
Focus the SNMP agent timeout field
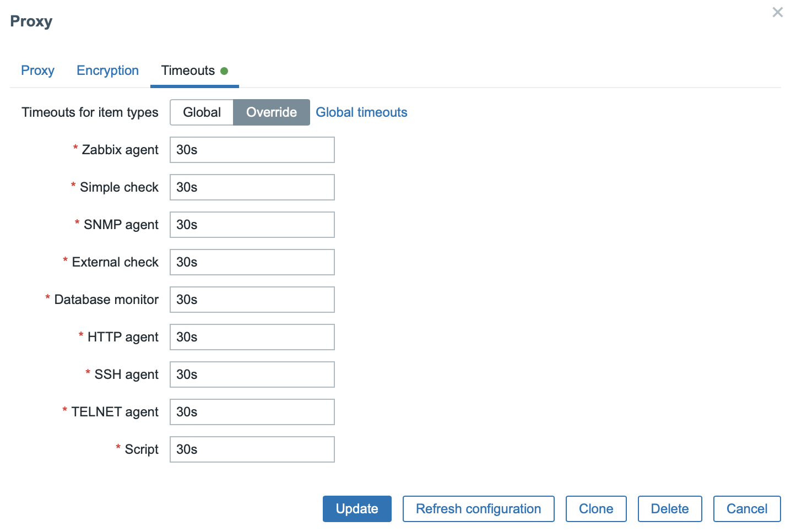(252, 225)
